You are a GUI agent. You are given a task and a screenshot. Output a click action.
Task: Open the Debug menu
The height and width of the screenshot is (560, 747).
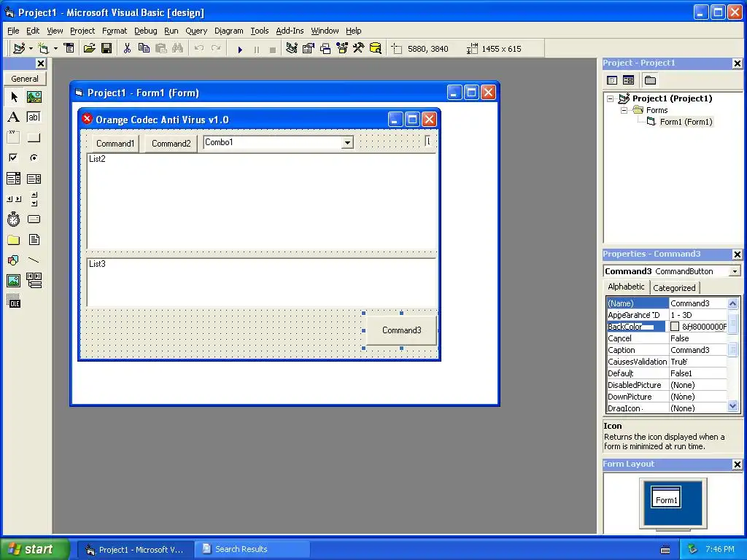click(145, 31)
